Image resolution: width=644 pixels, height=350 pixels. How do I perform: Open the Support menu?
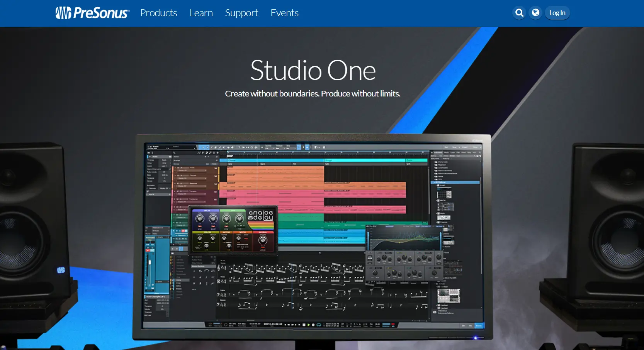point(241,13)
